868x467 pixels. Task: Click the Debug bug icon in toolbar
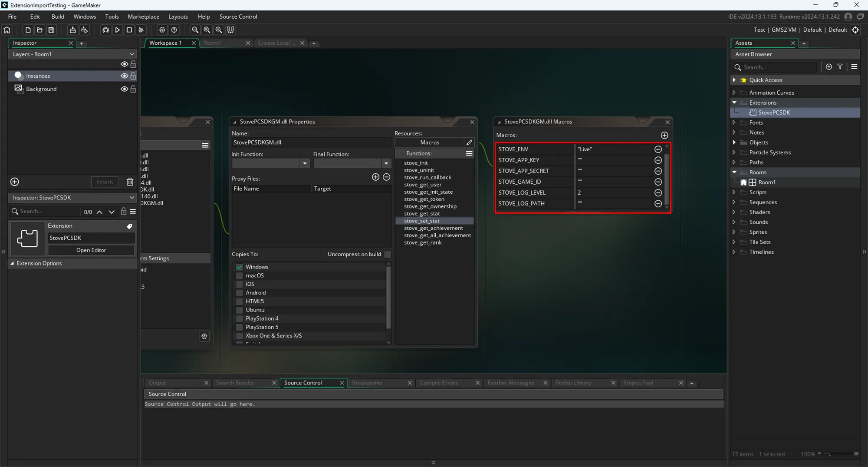[x=105, y=30]
